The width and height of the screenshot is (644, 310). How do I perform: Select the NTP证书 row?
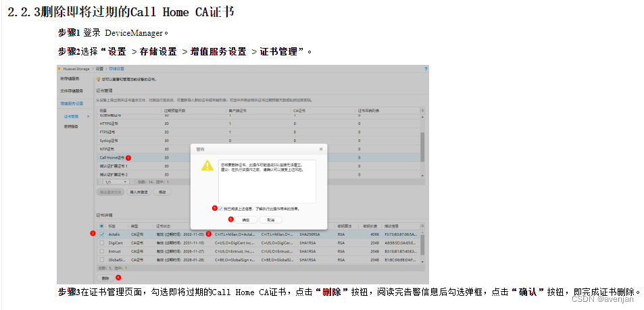point(258,149)
